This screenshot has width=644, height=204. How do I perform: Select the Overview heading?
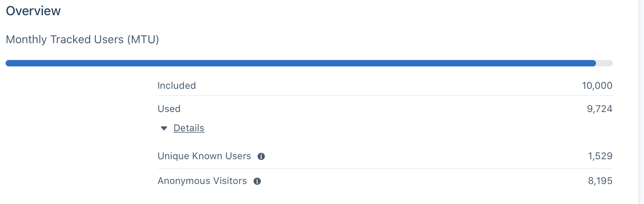33,11
